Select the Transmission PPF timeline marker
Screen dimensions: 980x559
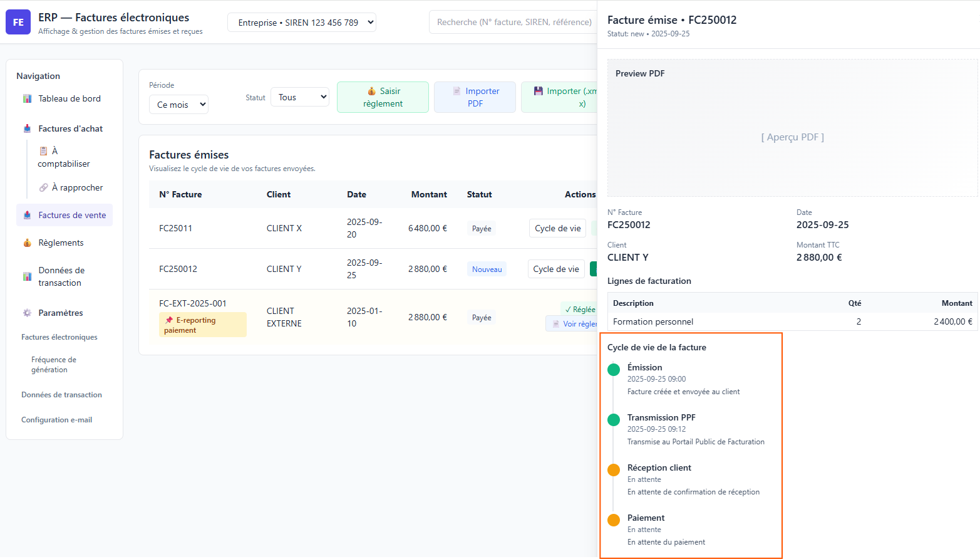coord(614,420)
